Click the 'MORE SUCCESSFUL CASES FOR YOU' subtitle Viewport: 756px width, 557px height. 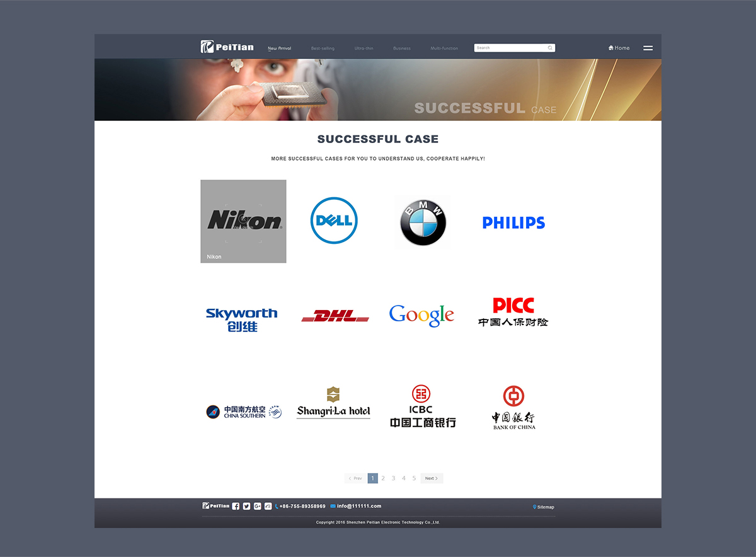tap(378, 159)
